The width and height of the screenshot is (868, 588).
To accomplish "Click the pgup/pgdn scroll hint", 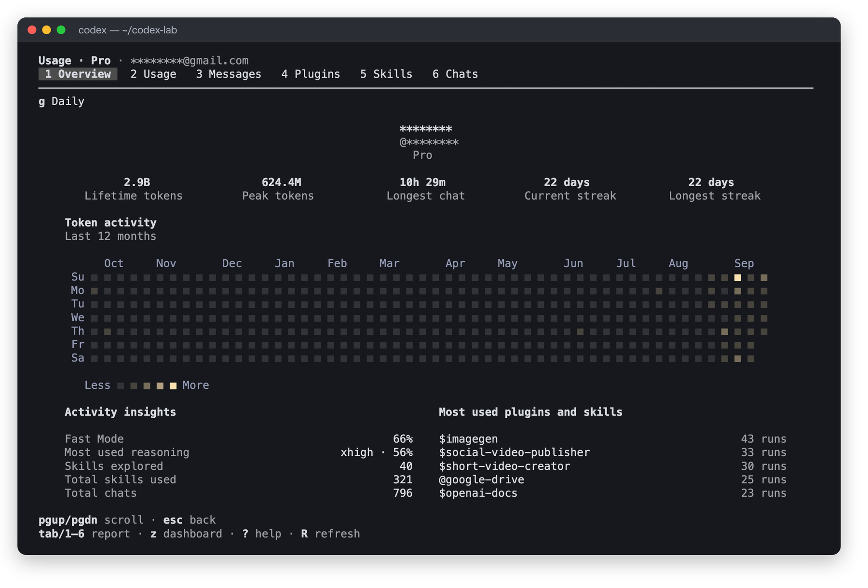I will (x=91, y=520).
